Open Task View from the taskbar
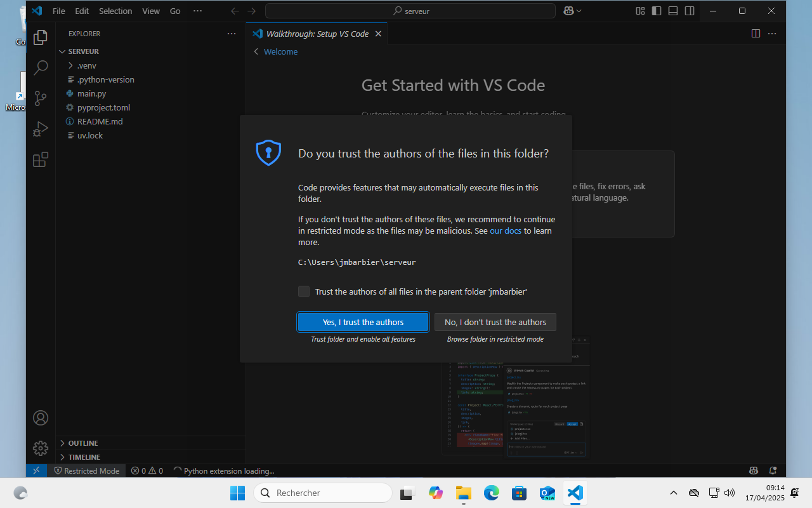The image size is (812, 508). [408, 493]
